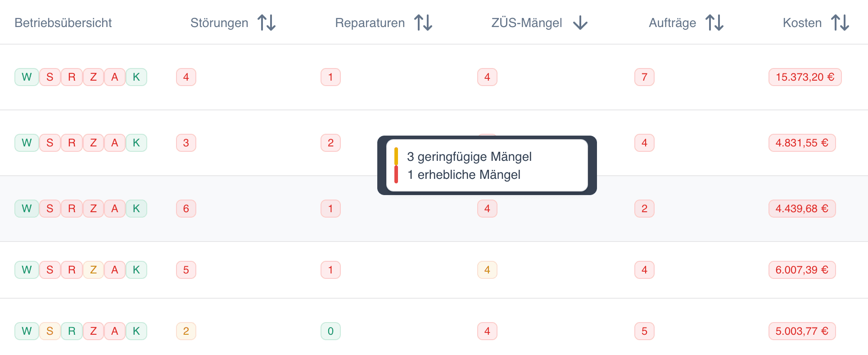This screenshot has height=355, width=868.
Task: Click the green Reparaturen 0 badge
Action: [330, 331]
